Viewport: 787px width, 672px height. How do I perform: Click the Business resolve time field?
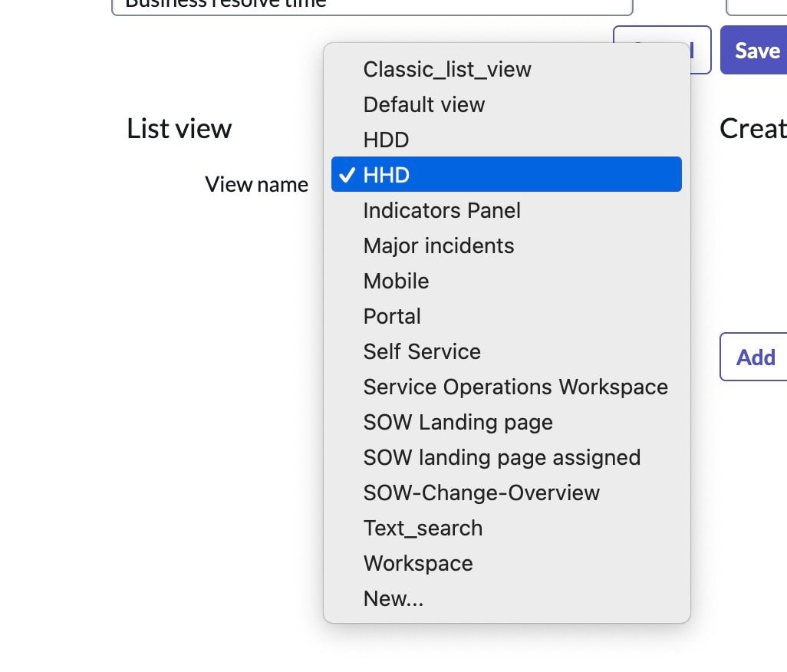coord(372,6)
